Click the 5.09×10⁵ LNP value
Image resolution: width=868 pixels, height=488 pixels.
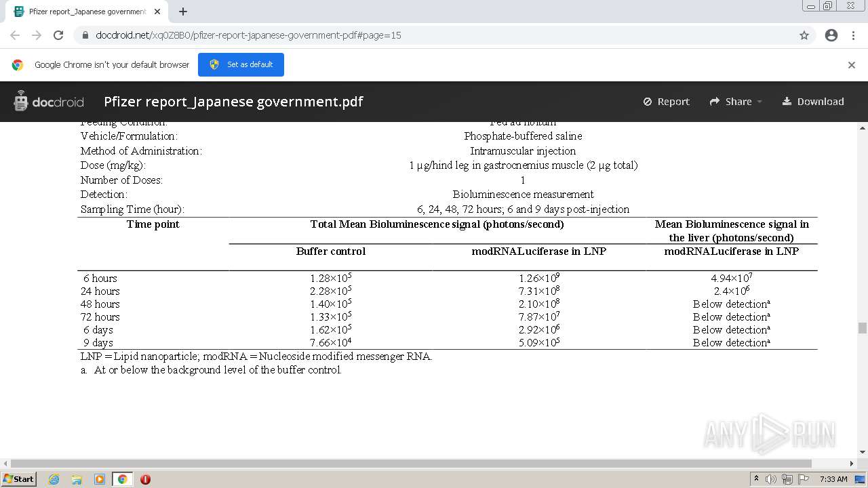point(539,342)
